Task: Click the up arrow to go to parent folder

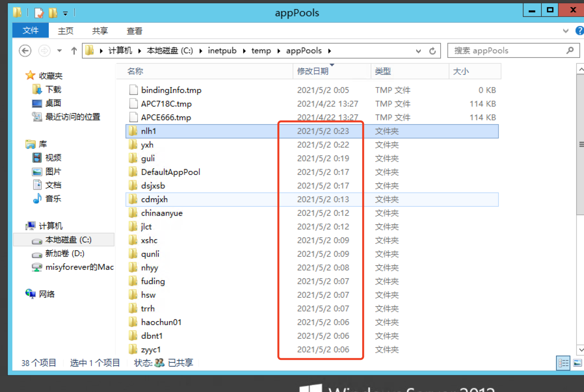Action: pos(73,50)
